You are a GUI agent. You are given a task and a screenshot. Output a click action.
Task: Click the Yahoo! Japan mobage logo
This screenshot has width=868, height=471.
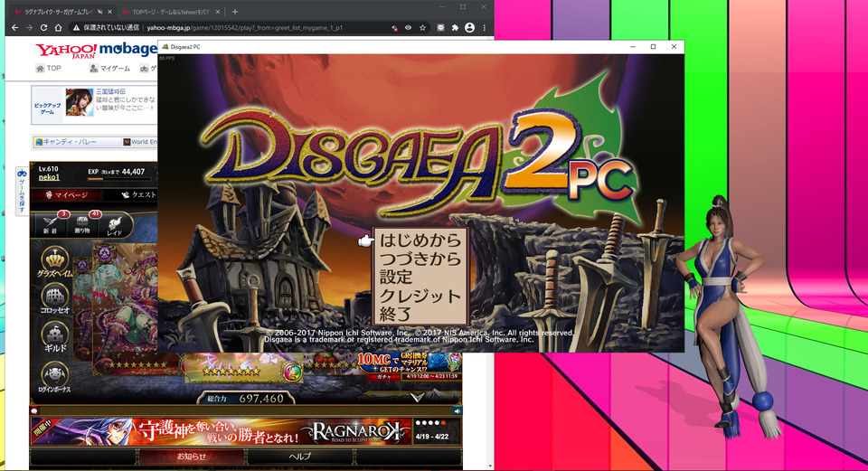[x=97, y=51]
